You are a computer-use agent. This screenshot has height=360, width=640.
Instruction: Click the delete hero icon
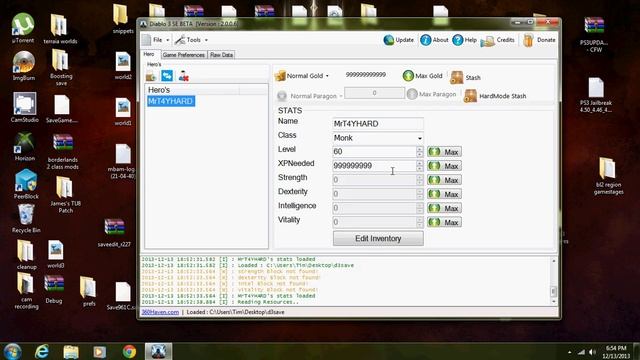click(183, 76)
